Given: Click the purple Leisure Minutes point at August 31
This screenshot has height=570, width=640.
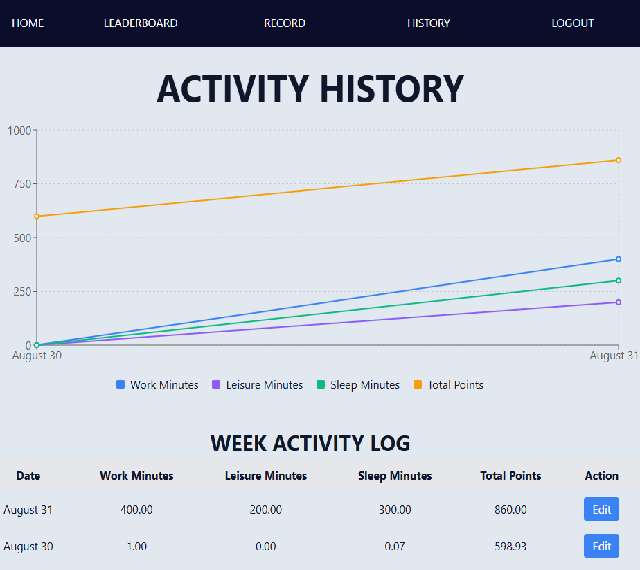Looking at the screenshot, I should tap(618, 302).
